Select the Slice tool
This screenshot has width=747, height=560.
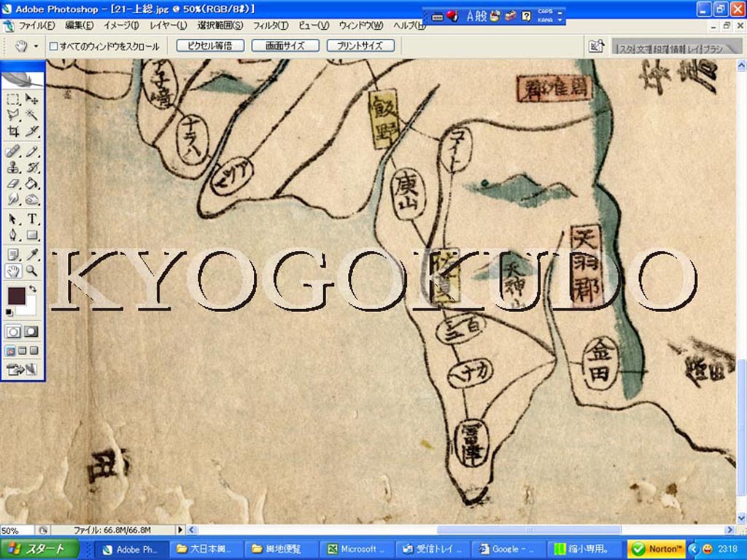click(31, 131)
